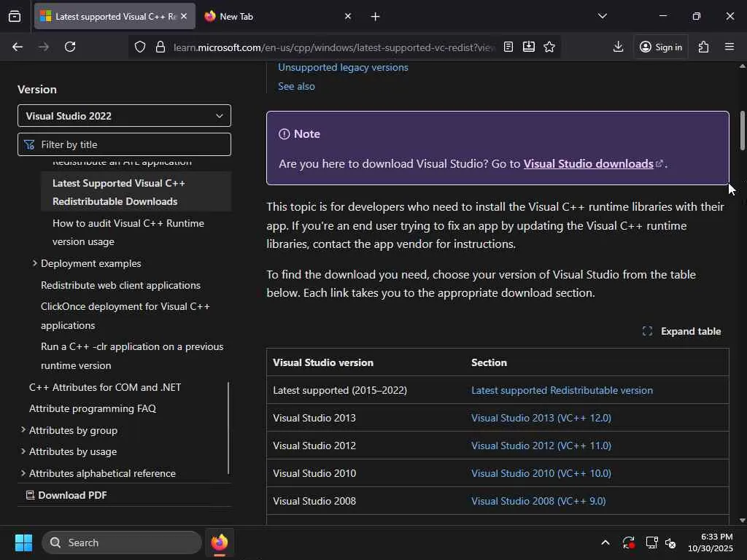Follow See also link
747x560 pixels.
tap(296, 86)
